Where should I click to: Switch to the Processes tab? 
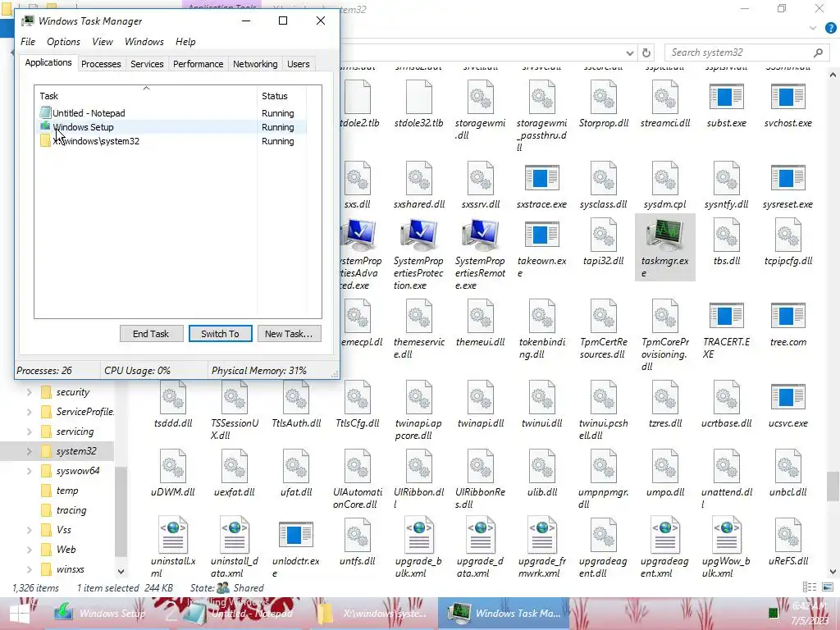pyautogui.click(x=101, y=64)
